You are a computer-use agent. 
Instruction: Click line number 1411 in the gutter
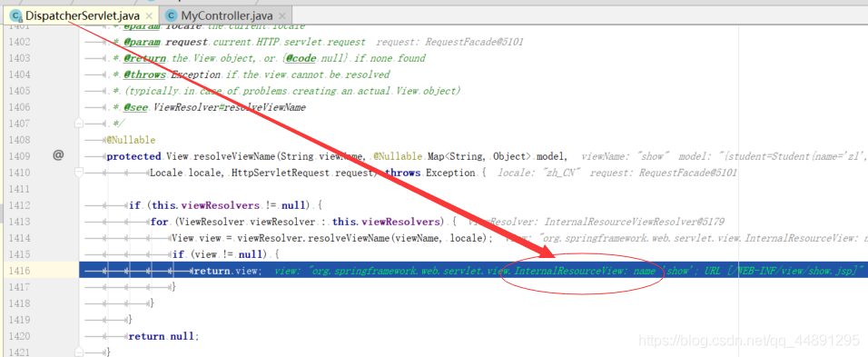20,189
